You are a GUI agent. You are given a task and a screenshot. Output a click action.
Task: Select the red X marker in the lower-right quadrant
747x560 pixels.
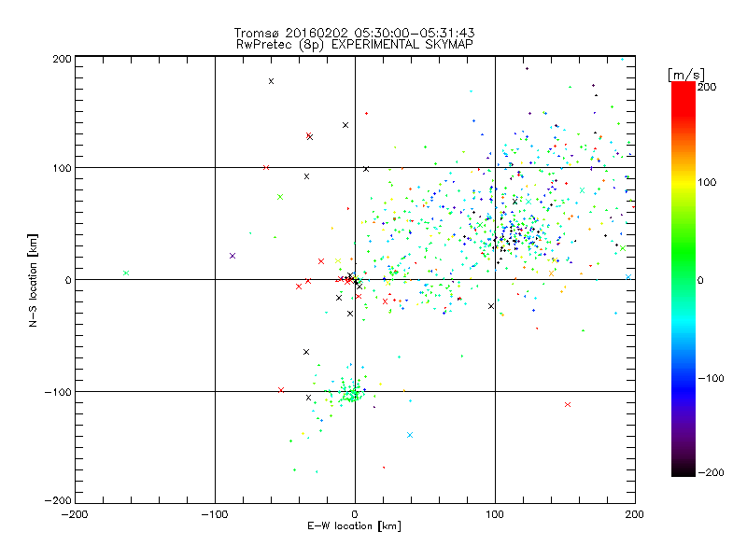pyautogui.click(x=568, y=404)
